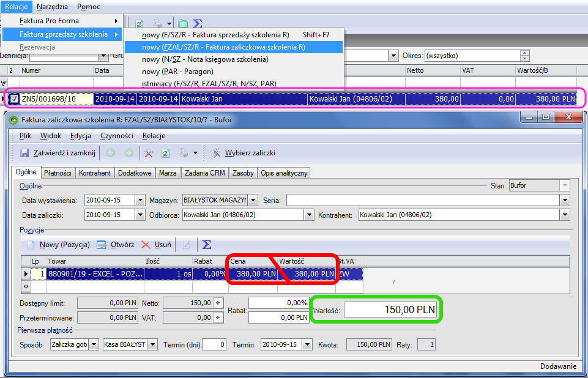Screen dimensions: 588x378
Task: Switch to the Marża tab
Action: tap(168, 173)
